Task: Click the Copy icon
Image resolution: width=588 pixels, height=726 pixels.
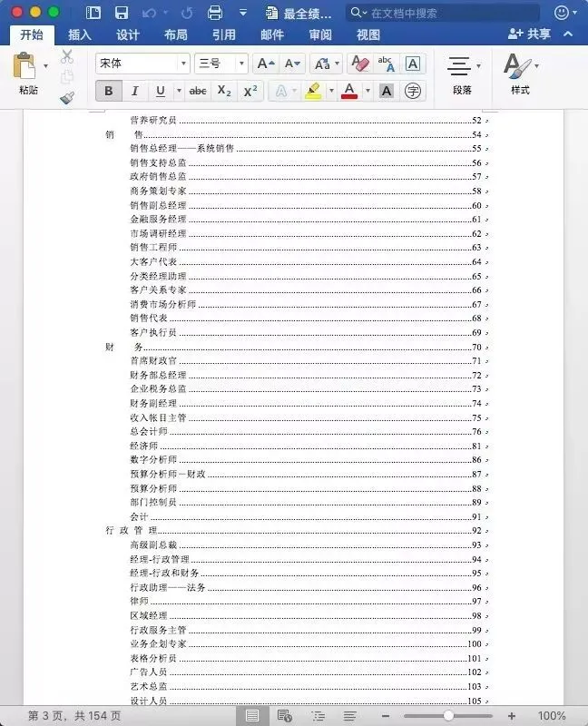Action: tap(67, 77)
